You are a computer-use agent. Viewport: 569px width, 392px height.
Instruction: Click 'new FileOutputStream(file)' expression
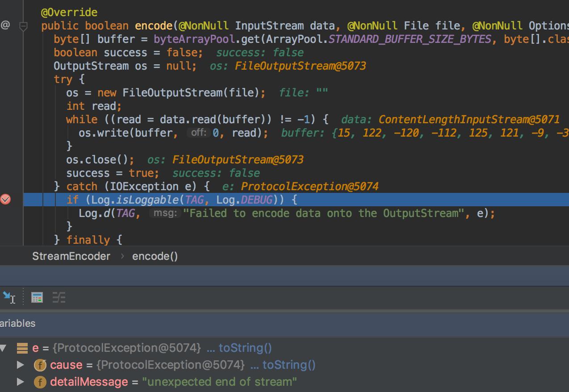[178, 93]
